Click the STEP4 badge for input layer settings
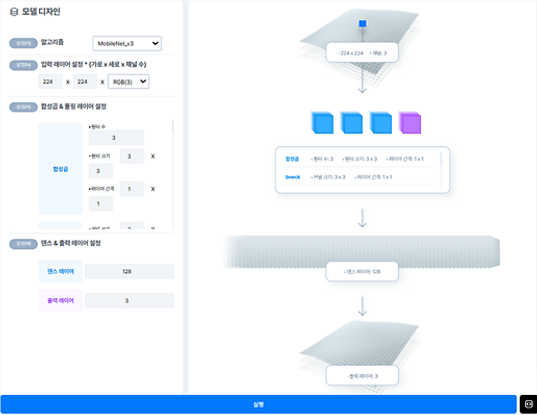 point(23,65)
